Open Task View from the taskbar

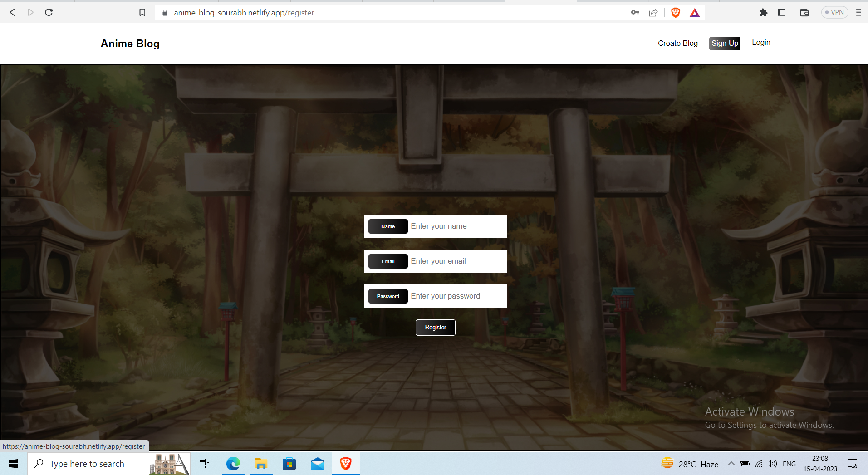click(x=204, y=464)
